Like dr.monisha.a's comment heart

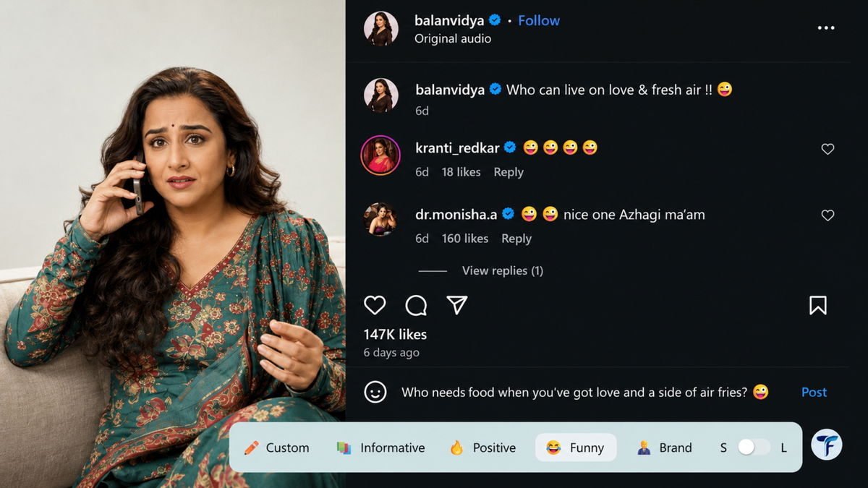[x=827, y=215]
